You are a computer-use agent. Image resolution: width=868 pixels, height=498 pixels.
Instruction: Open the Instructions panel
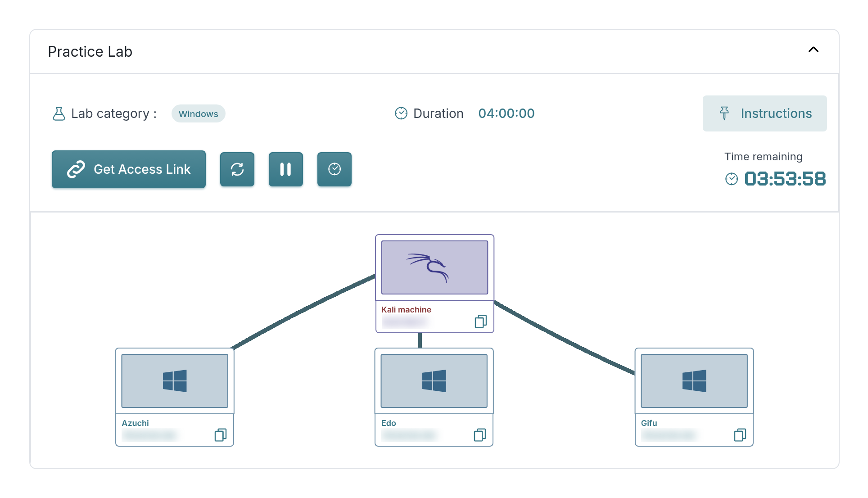[764, 113]
